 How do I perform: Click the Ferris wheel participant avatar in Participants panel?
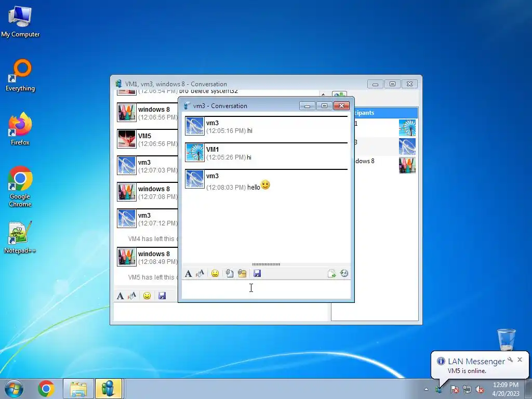407,128
